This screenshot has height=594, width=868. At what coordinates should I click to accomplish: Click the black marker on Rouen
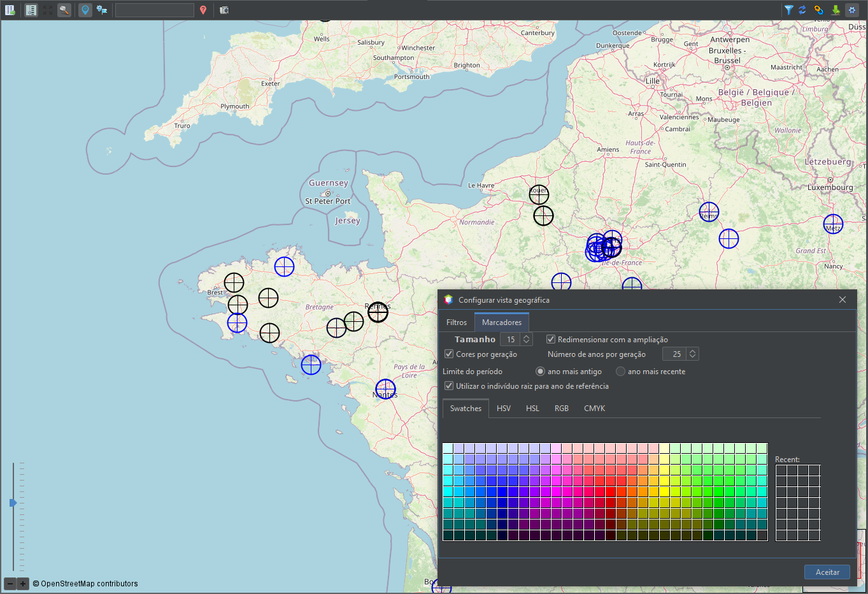click(539, 194)
